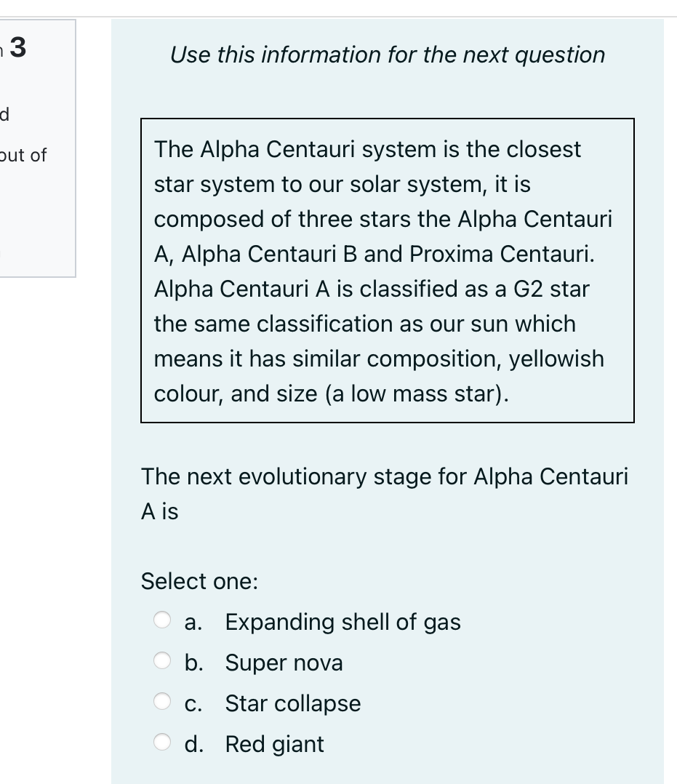This screenshot has height=784, width=677.
Task: Click the "out of" marks text
Action: tap(25, 155)
